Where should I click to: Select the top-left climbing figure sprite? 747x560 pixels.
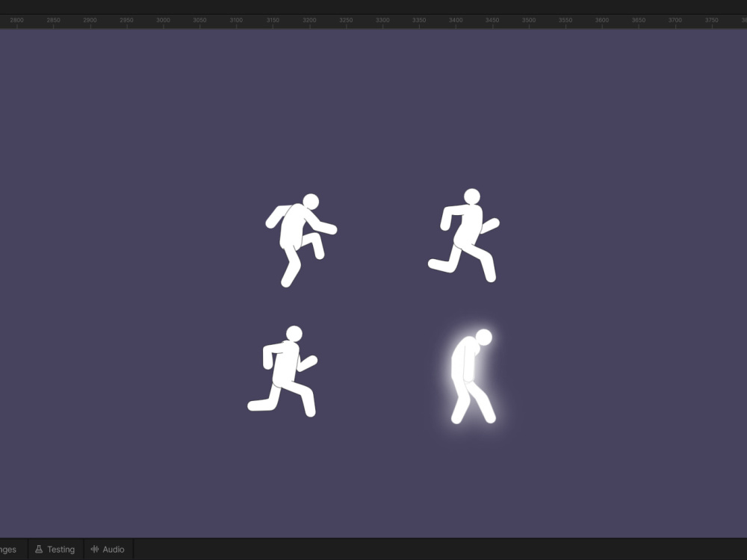click(x=301, y=240)
